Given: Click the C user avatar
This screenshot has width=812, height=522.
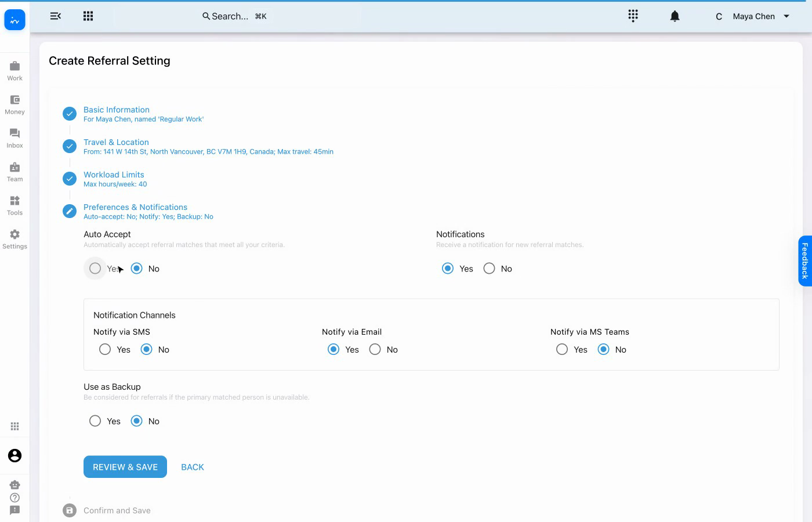Looking at the screenshot, I should pos(719,16).
